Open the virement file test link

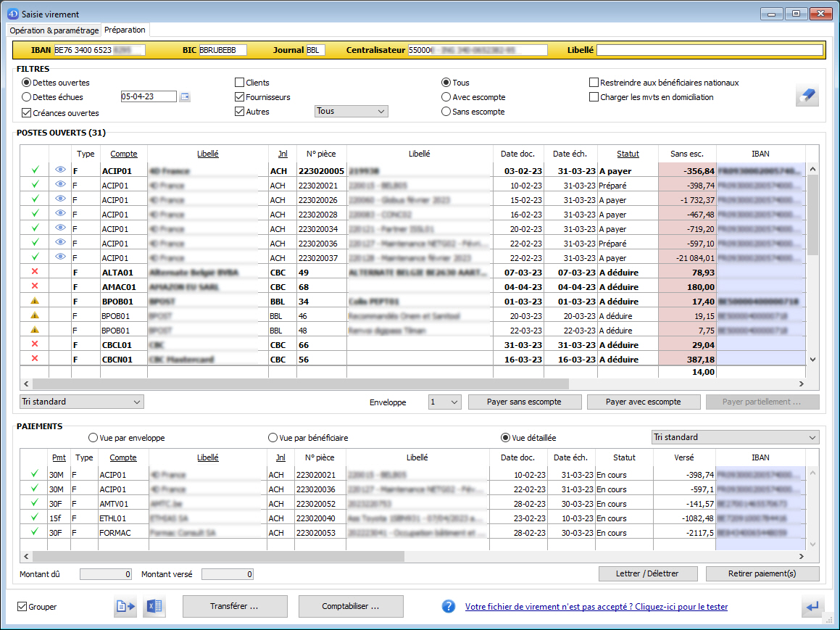[x=596, y=607]
